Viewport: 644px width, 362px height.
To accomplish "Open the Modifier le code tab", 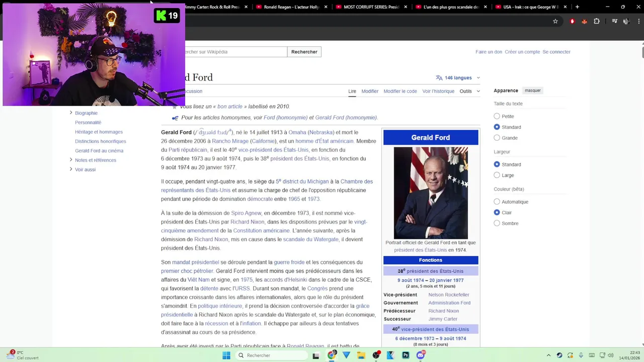I will (400, 91).
